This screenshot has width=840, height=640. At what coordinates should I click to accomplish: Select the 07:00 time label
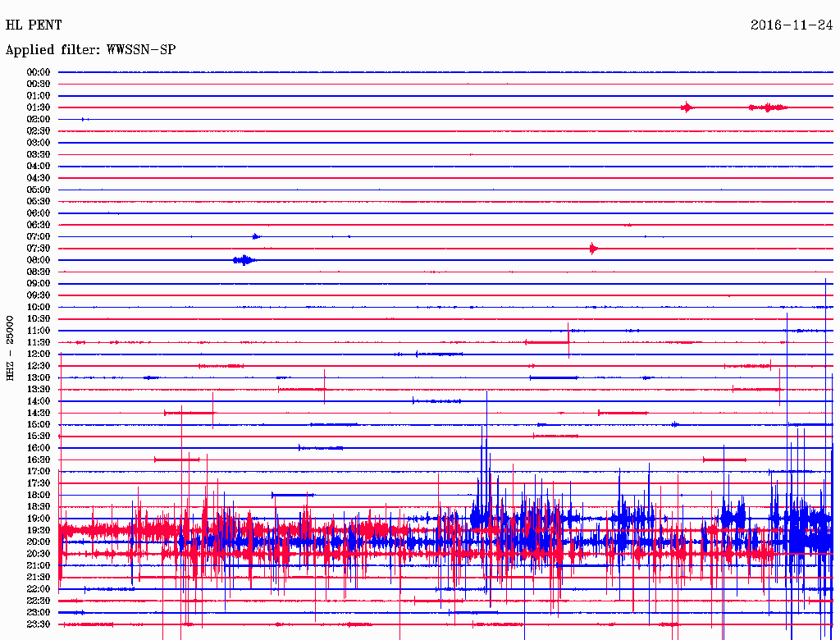click(39, 236)
